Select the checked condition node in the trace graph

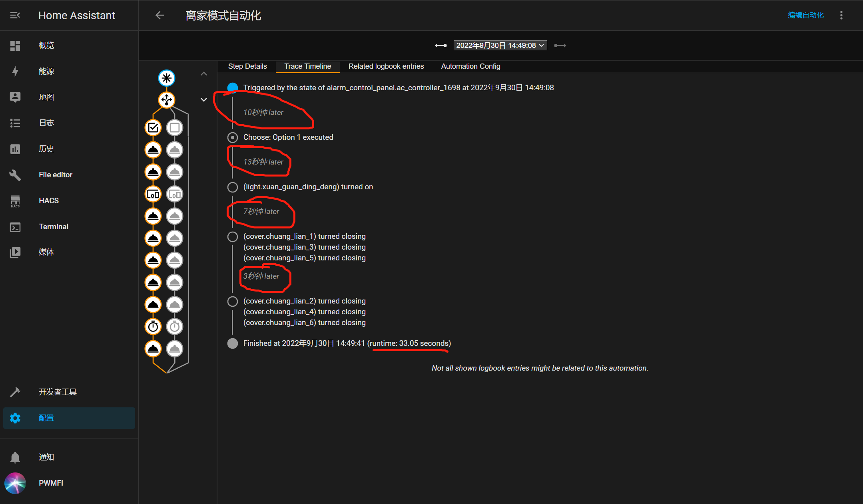click(x=153, y=128)
